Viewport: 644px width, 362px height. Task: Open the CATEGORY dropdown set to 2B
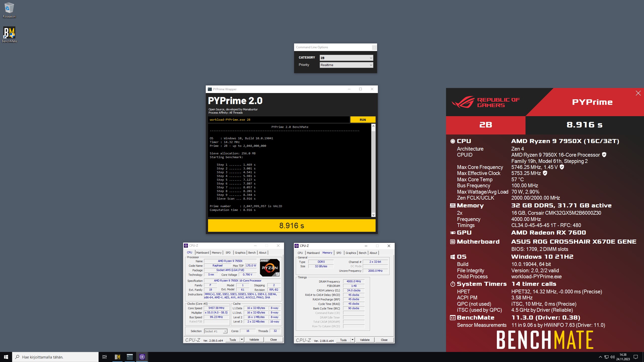click(x=346, y=58)
